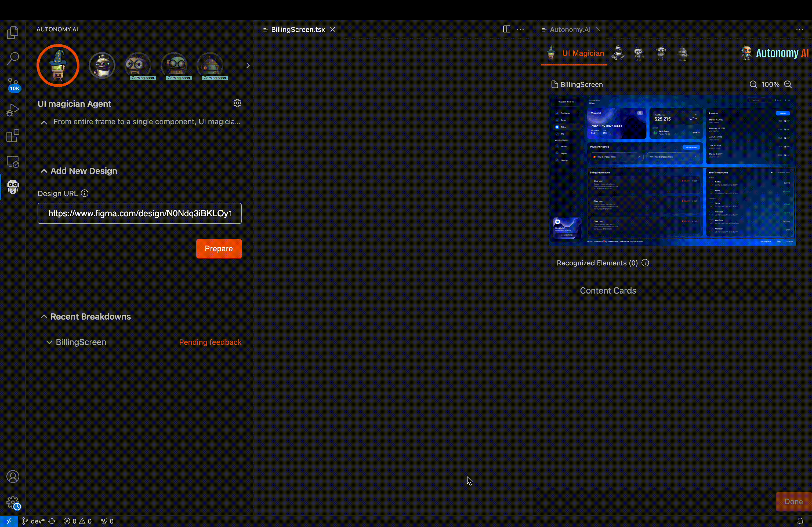
Task: Open Run and Debug view
Action: pyautogui.click(x=13, y=110)
